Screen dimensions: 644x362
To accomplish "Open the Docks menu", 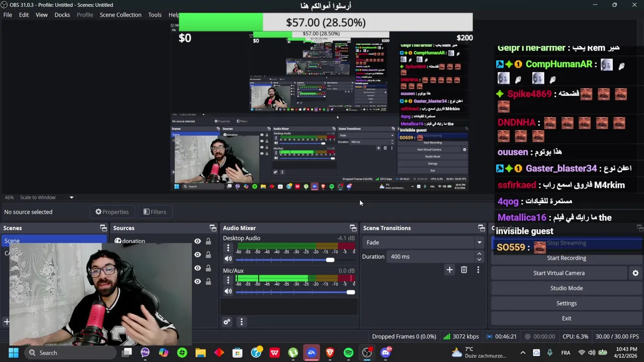I will [62, 15].
